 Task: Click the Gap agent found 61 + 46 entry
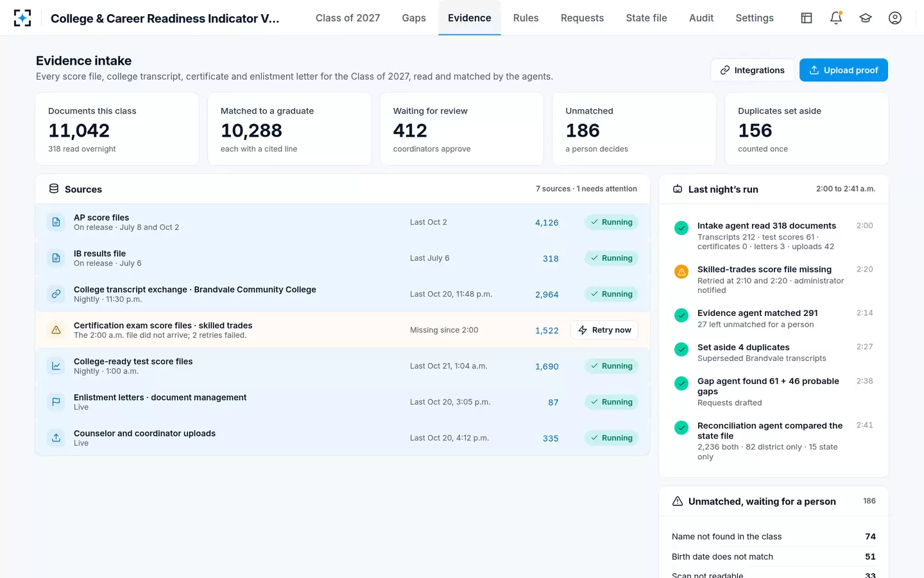[774, 392]
